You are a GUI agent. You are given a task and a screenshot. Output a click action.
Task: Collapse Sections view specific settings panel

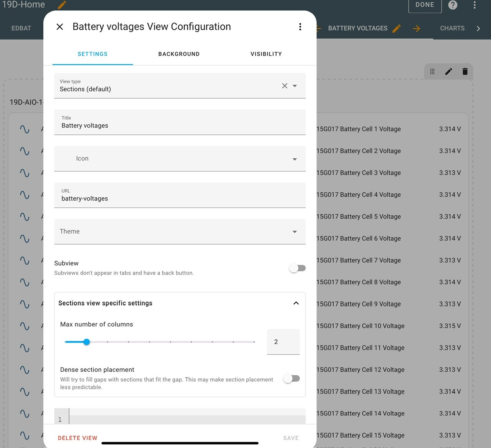tap(296, 303)
